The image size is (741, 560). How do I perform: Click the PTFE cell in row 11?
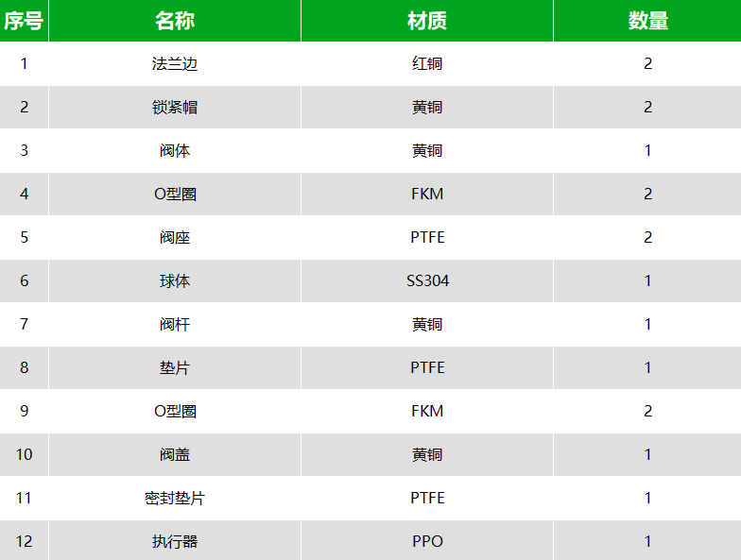pyautogui.click(x=427, y=499)
